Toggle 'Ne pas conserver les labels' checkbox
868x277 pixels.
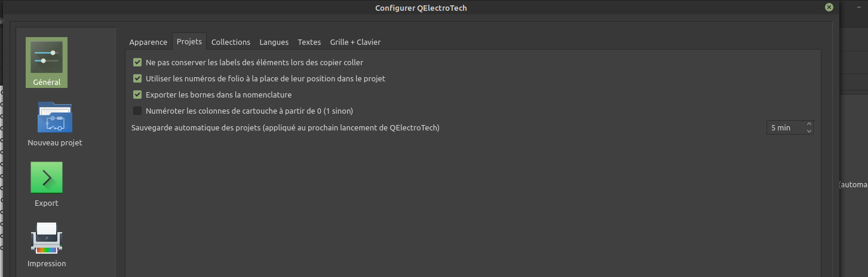pyautogui.click(x=137, y=62)
